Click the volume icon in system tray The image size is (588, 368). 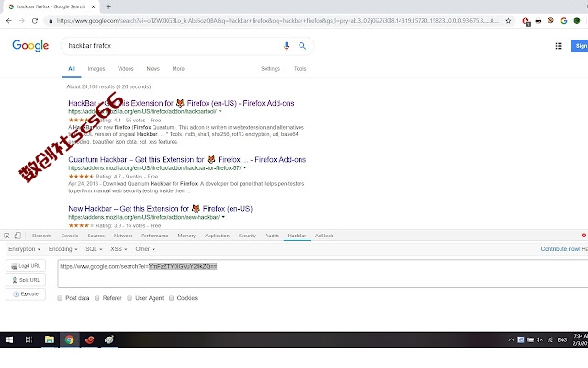click(539, 339)
